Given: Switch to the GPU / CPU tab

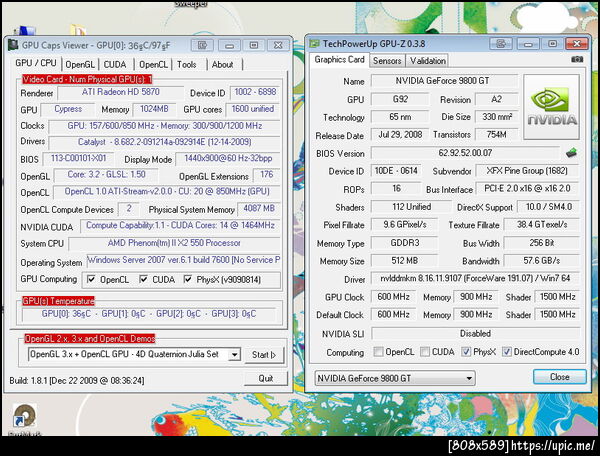Looking at the screenshot, I should click(35, 63).
